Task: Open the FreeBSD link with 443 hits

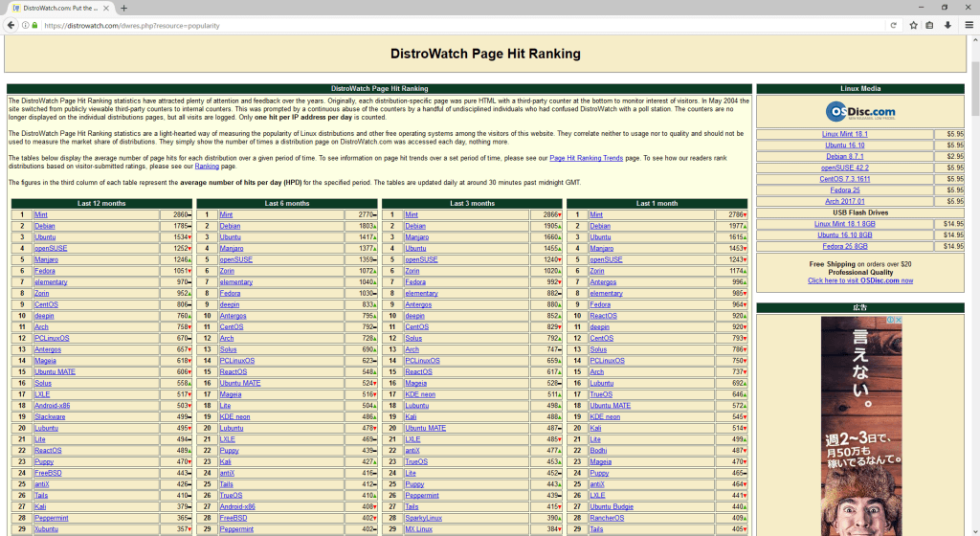Action: tap(48, 474)
